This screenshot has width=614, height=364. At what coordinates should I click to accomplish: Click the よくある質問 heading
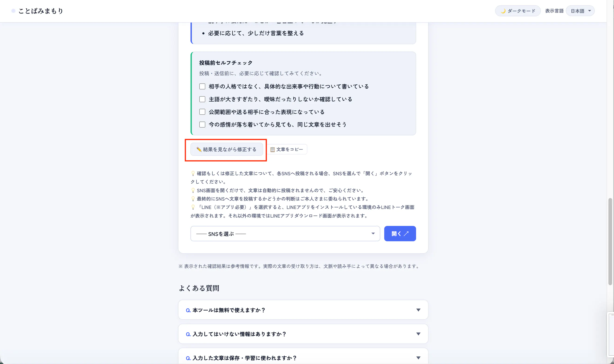(199, 288)
